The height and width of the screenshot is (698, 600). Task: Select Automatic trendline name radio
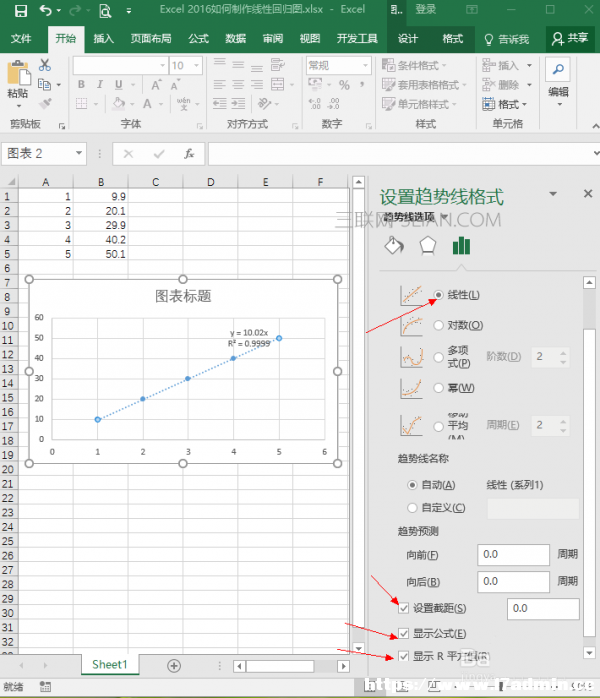click(412, 485)
